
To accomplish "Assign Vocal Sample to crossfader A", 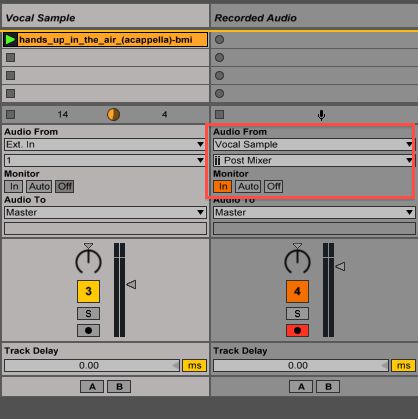I will click(x=92, y=387).
